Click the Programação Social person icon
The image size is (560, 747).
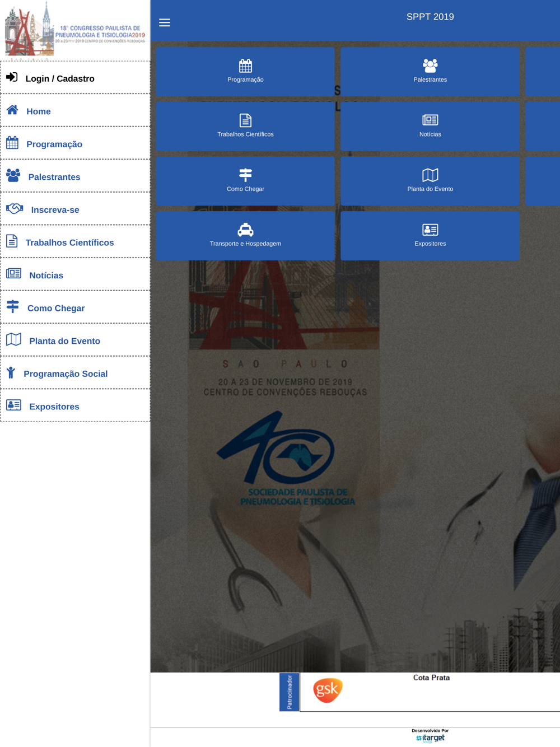pyautogui.click(x=11, y=372)
